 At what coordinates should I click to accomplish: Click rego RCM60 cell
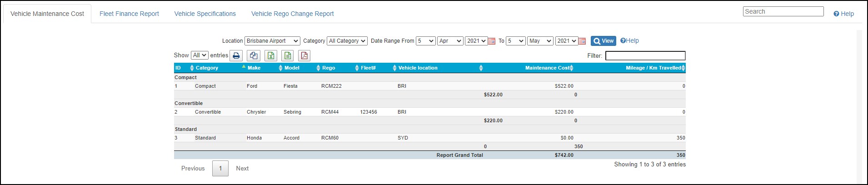[x=330, y=138]
